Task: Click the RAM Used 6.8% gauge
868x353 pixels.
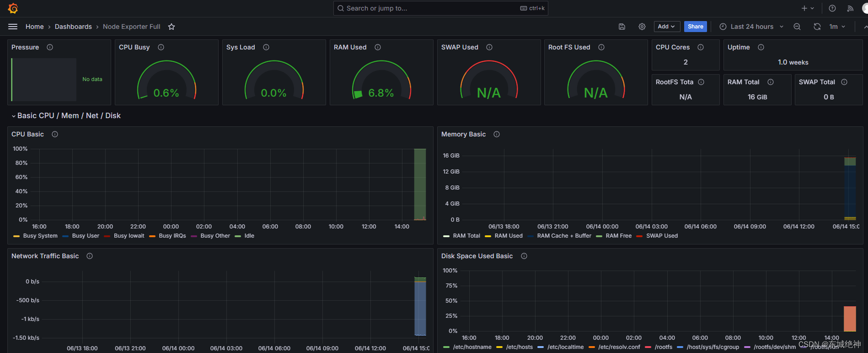Action: pos(381,80)
